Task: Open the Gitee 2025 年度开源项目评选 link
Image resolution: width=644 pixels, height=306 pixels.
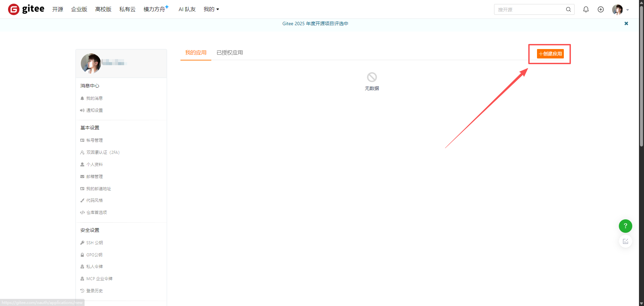Action: coord(315,24)
